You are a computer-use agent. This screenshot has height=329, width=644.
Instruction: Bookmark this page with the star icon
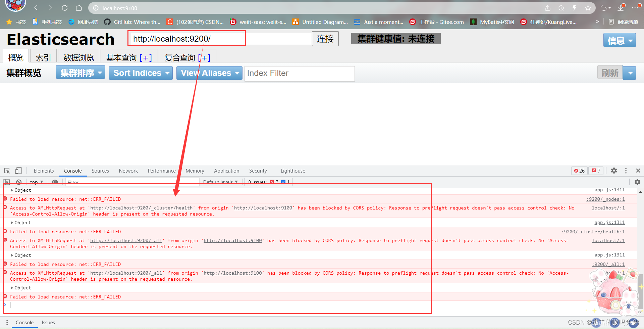pyautogui.click(x=588, y=8)
